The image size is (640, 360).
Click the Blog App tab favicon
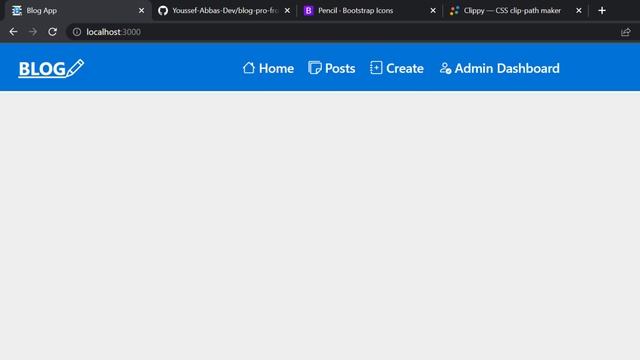[17, 11]
